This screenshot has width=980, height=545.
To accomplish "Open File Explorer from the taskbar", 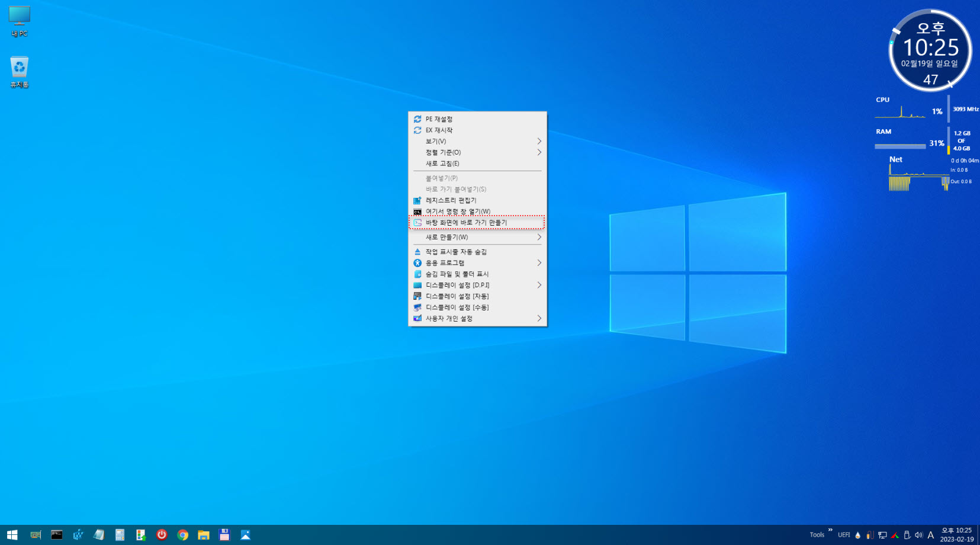I will 204,535.
